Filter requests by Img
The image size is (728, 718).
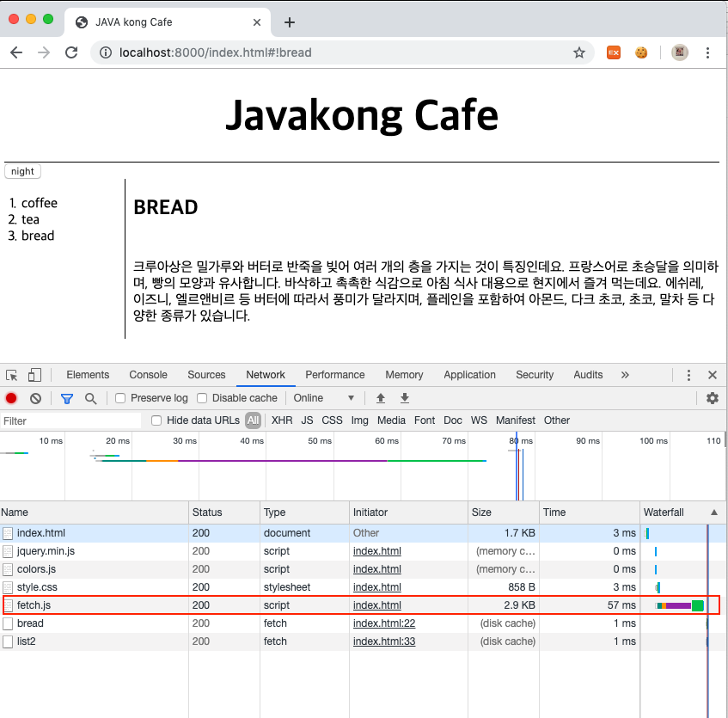(359, 420)
